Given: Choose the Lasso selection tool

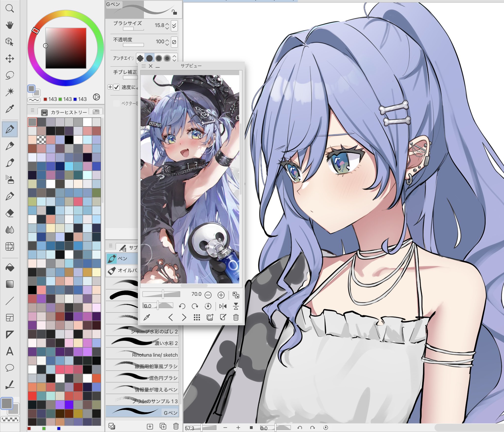Looking at the screenshot, I should (x=10, y=75).
